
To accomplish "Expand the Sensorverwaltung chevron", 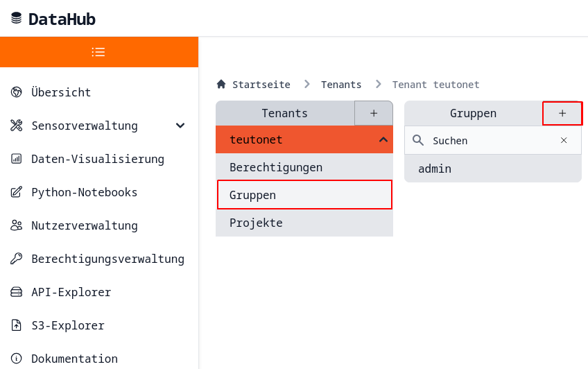I will point(180,126).
